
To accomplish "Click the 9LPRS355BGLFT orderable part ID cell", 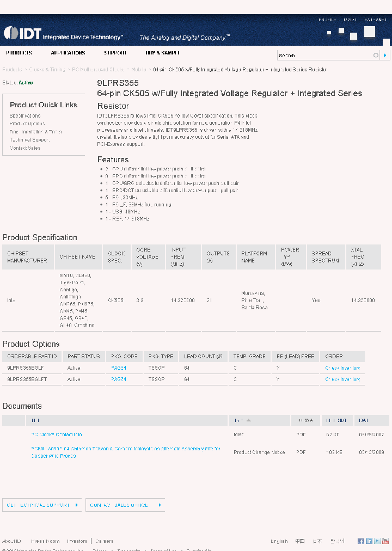I will point(27,379).
